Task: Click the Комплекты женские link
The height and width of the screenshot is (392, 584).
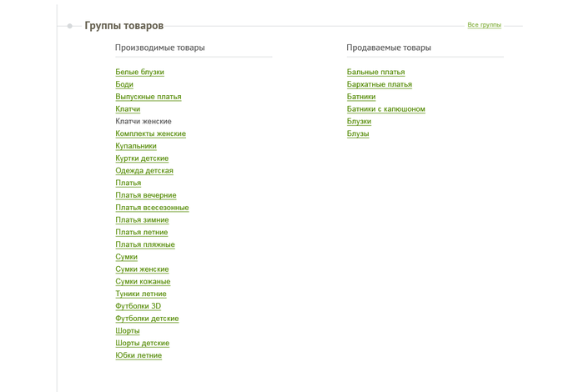Action: [150, 133]
